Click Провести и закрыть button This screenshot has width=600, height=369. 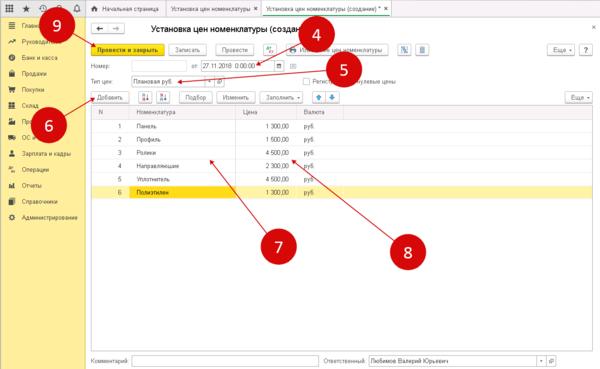coord(127,50)
